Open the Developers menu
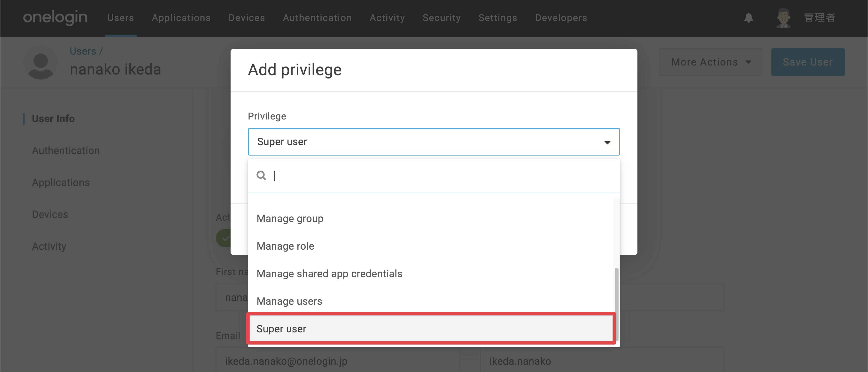This screenshot has height=372, width=868. tap(561, 17)
